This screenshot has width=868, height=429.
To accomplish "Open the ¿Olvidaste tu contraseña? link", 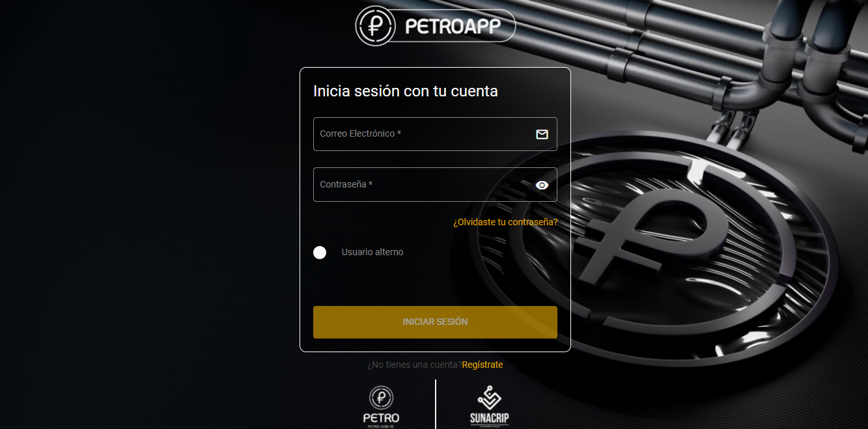I will click(x=505, y=222).
